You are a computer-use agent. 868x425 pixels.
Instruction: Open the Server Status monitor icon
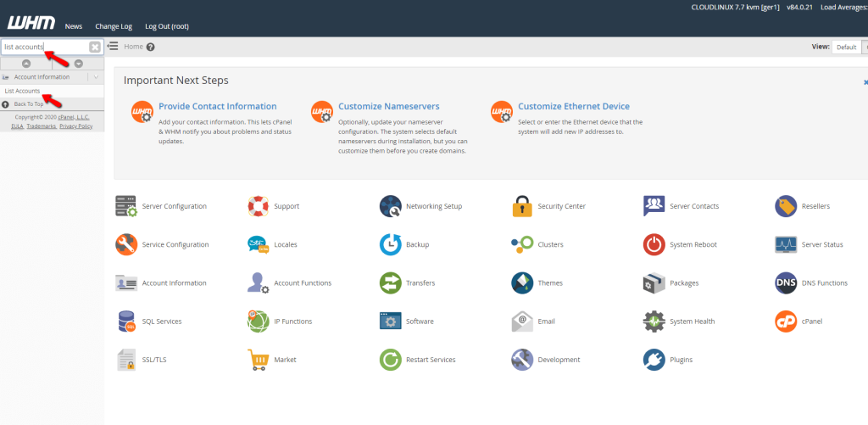pos(786,244)
